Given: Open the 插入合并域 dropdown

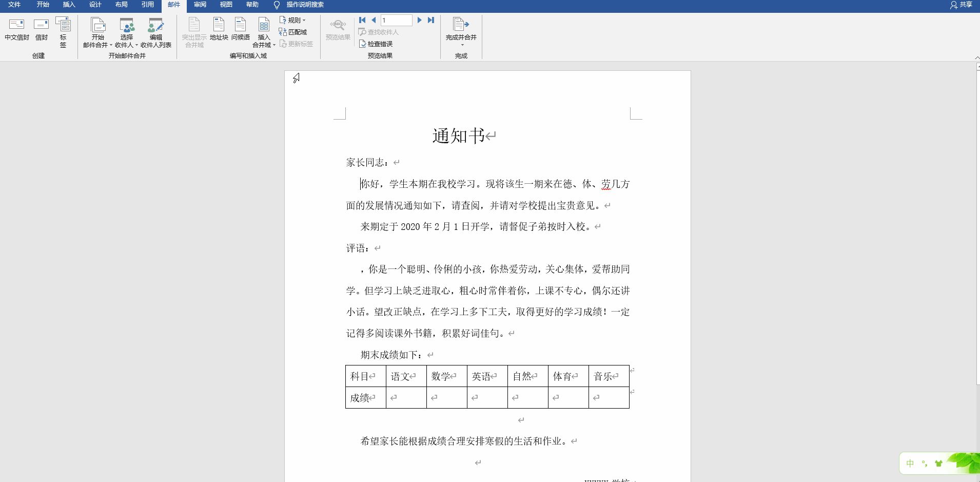Looking at the screenshot, I should click(x=264, y=32).
